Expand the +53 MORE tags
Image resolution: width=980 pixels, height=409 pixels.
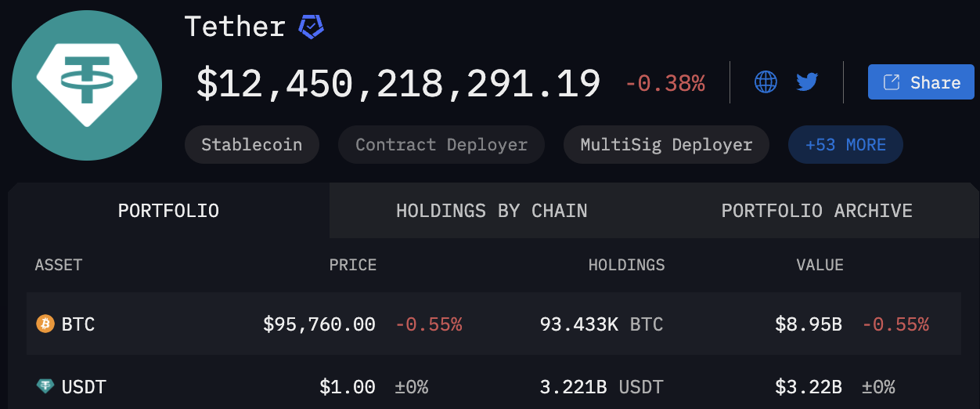coord(845,145)
